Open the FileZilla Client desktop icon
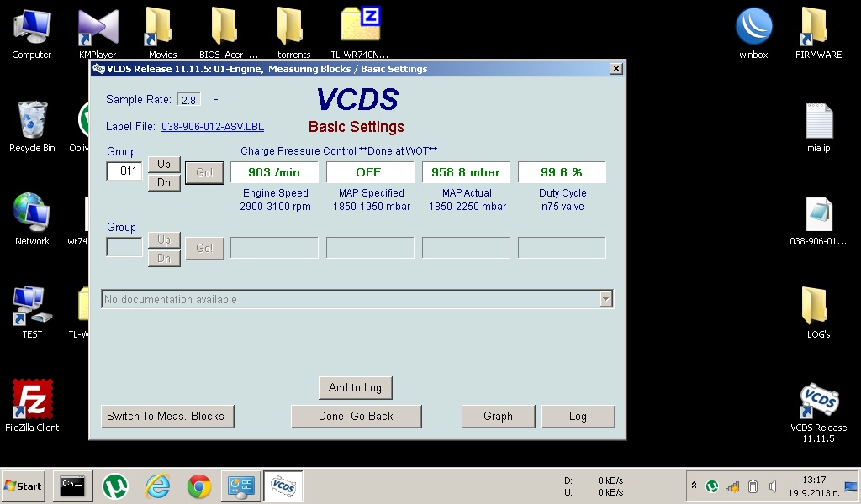This screenshot has height=504, width=861. [32, 401]
